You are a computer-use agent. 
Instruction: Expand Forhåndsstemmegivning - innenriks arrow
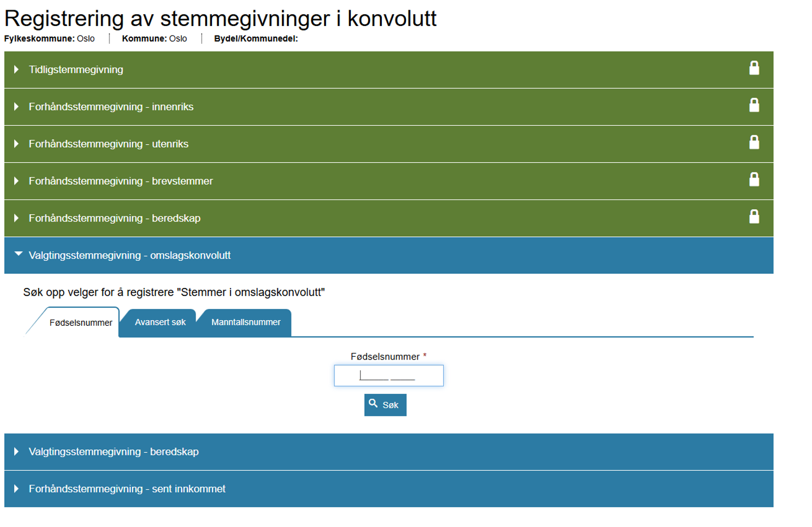(16, 107)
